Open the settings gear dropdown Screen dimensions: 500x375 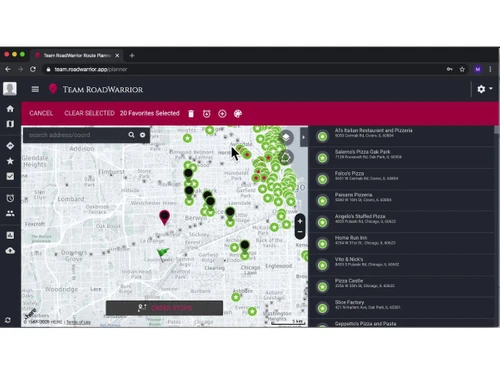coord(484,89)
